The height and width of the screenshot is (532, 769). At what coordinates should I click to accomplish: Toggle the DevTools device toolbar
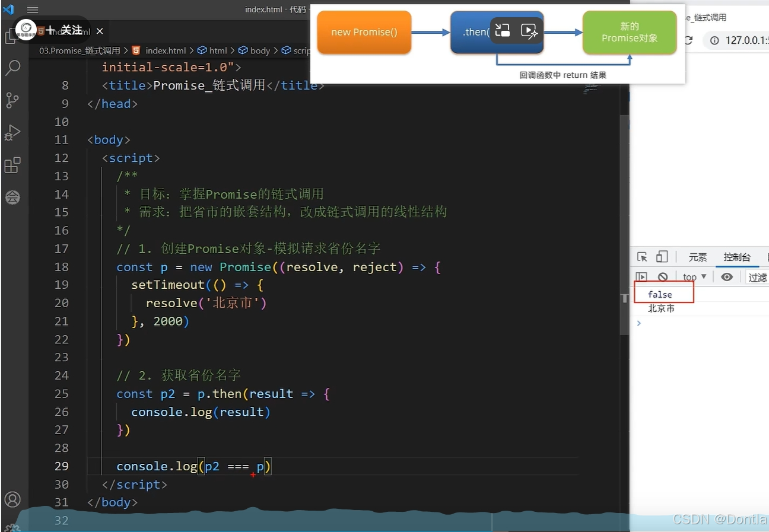tap(662, 257)
